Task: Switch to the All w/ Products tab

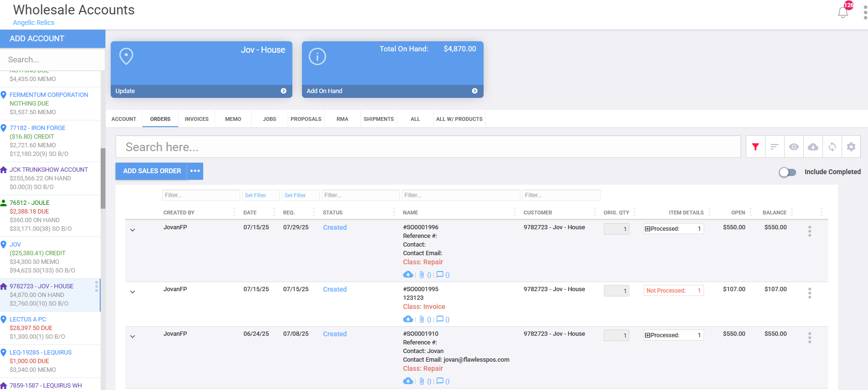Action: (459, 119)
